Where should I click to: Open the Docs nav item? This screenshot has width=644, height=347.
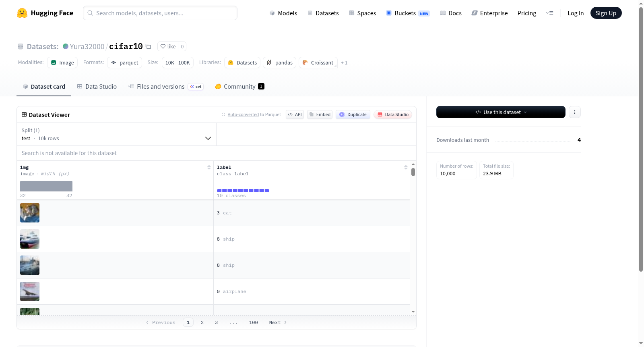coord(451,13)
